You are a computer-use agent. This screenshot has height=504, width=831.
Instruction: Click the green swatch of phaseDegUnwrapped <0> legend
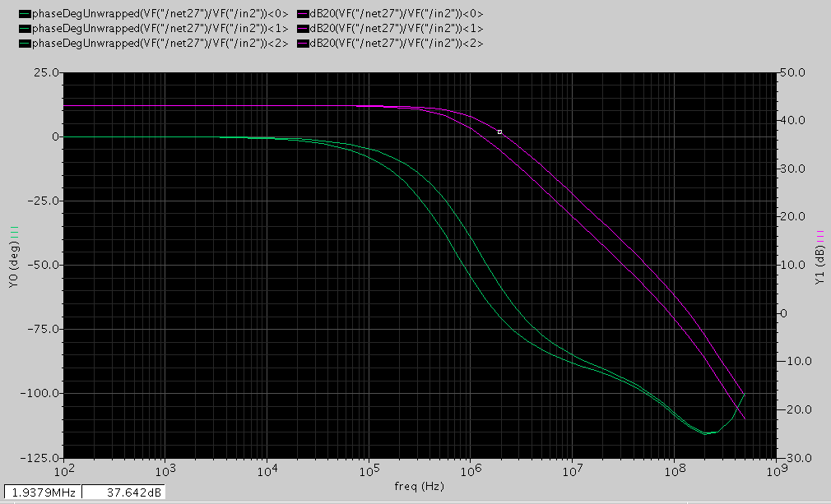(x=25, y=14)
